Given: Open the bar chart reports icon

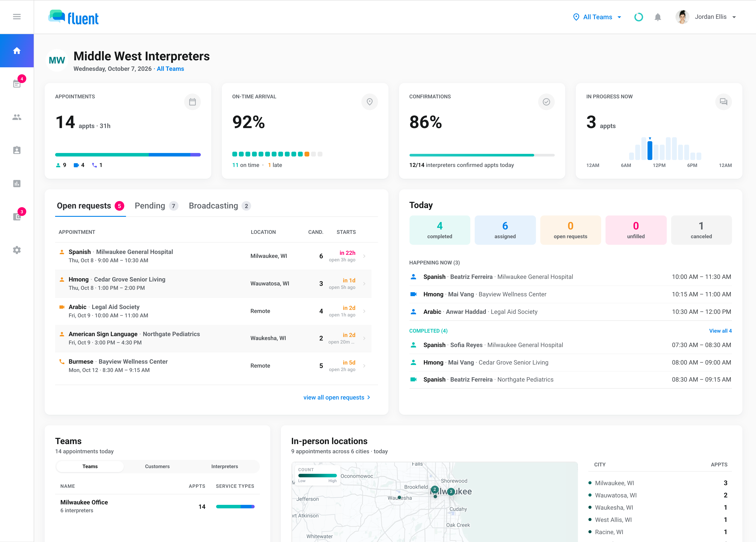Looking at the screenshot, I should click(17, 183).
